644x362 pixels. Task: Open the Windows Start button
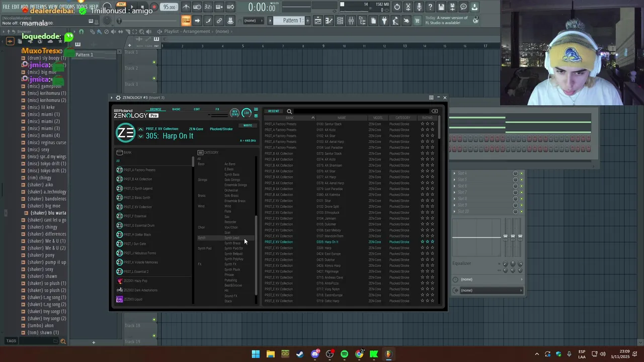tap(256, 354)
